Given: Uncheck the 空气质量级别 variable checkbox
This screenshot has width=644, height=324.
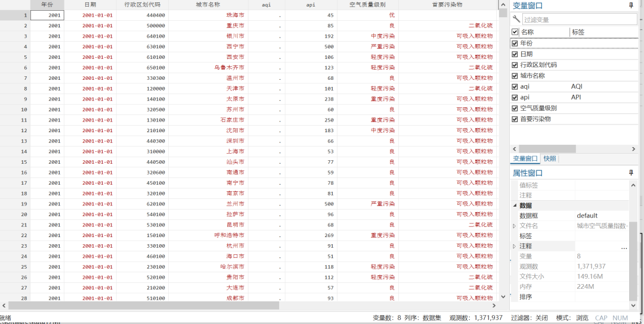Looking at the screenshot, I should (x=515, y=108).
